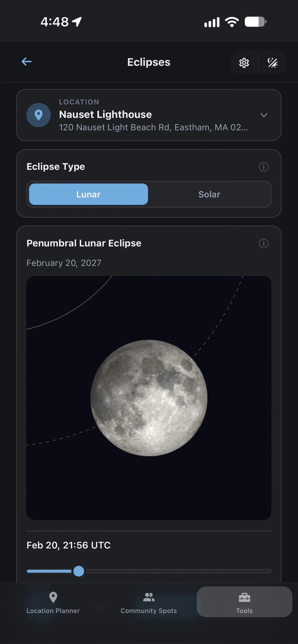Tap the moon eclipse visualization
This screenshot has width=298, height=644.
(x=149, y=397)
